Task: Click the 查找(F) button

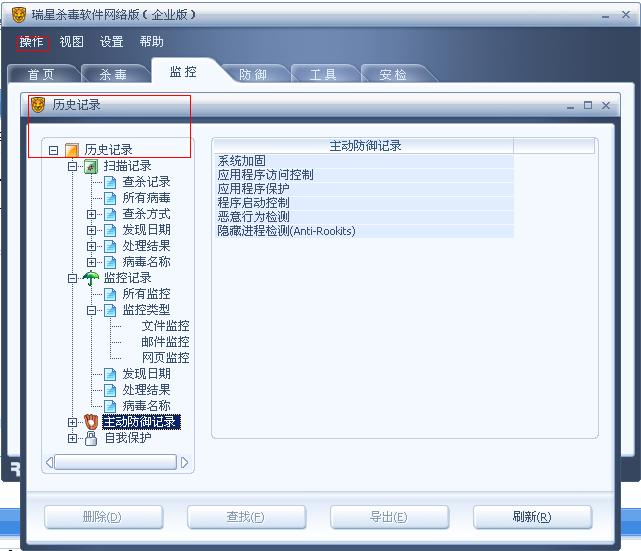Action: coord(247,517)
